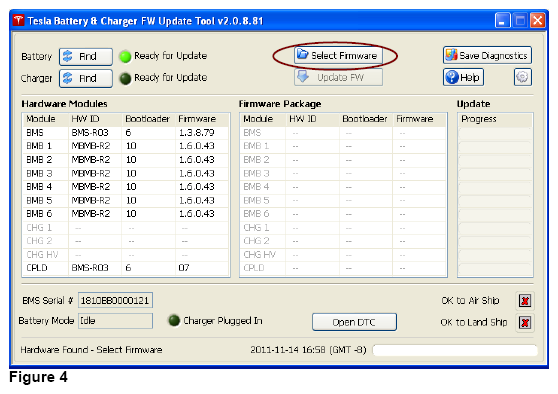Click the first Update progress bar row
The image size is (558, 394).
click(x=495, y=133)
